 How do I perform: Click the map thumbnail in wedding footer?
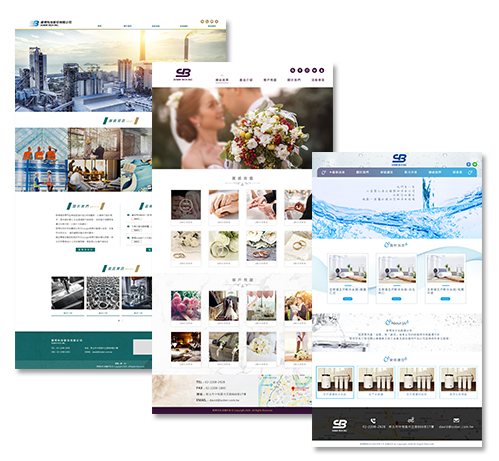(285, 390)
